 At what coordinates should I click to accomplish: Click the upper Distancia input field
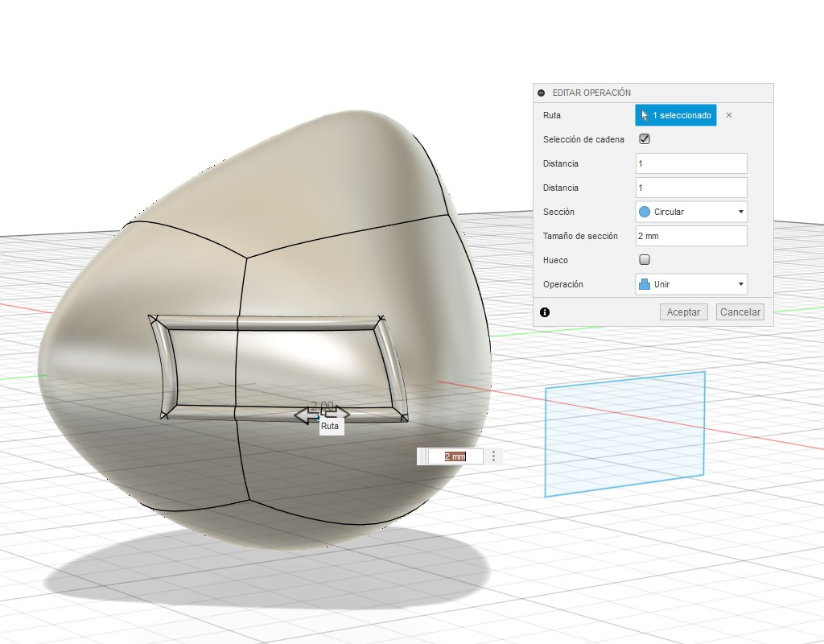[690, 163]
